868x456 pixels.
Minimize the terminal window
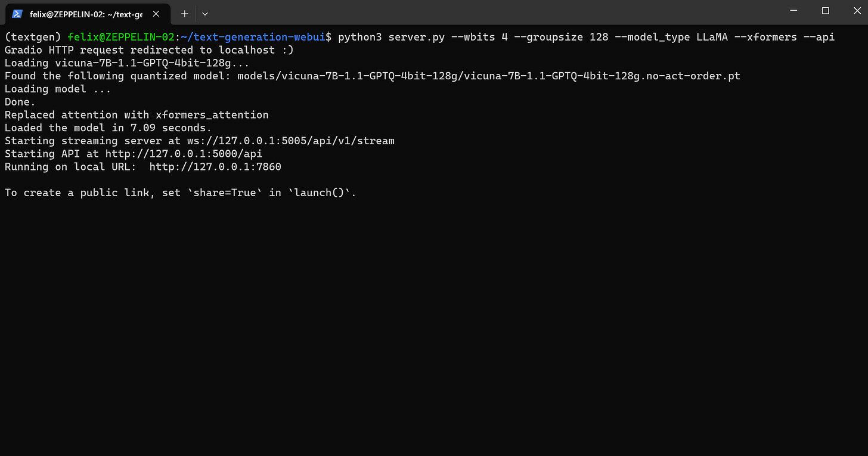point(793,11)
